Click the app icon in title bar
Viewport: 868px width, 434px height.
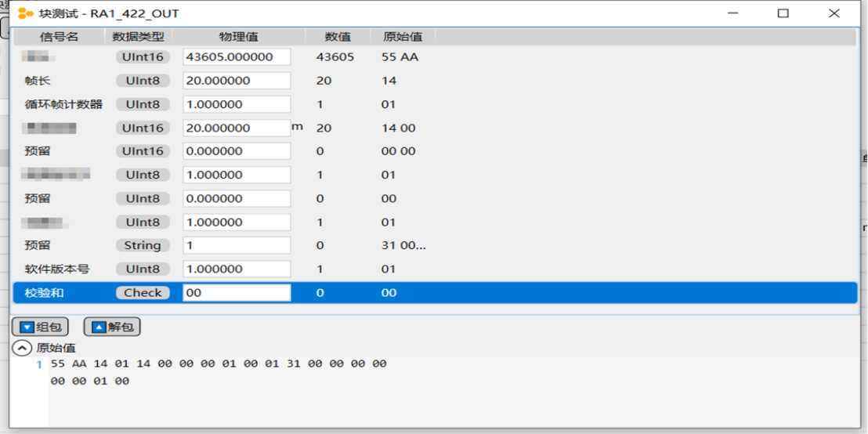pos(26,13)
